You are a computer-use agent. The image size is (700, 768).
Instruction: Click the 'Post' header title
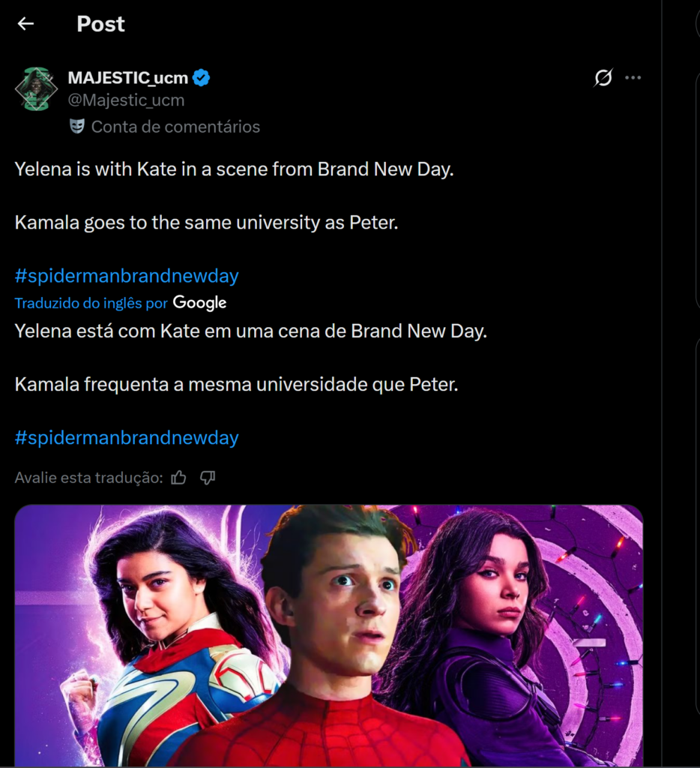click(100, 24)
